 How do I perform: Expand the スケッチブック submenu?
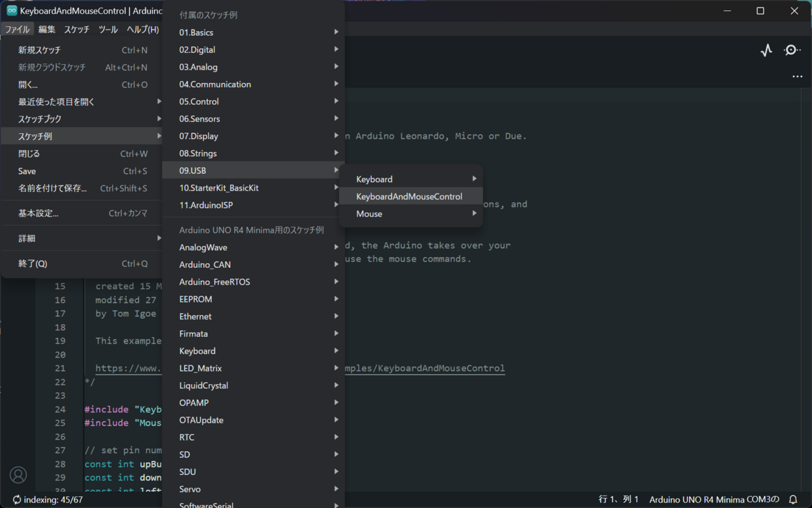(x=83, y=119)
